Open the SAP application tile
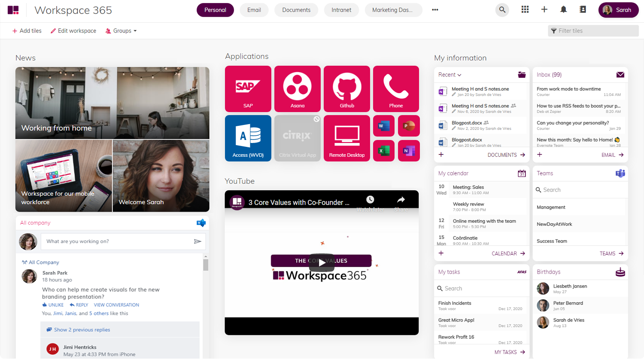 248,89
